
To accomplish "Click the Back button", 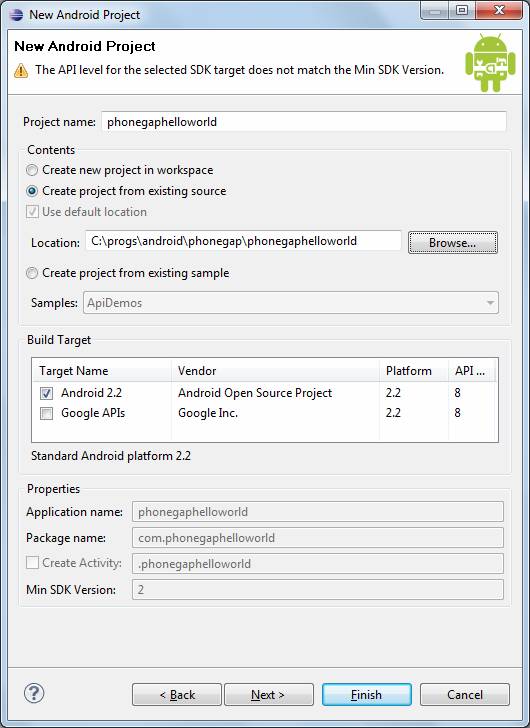I will (x=176, y=695).
